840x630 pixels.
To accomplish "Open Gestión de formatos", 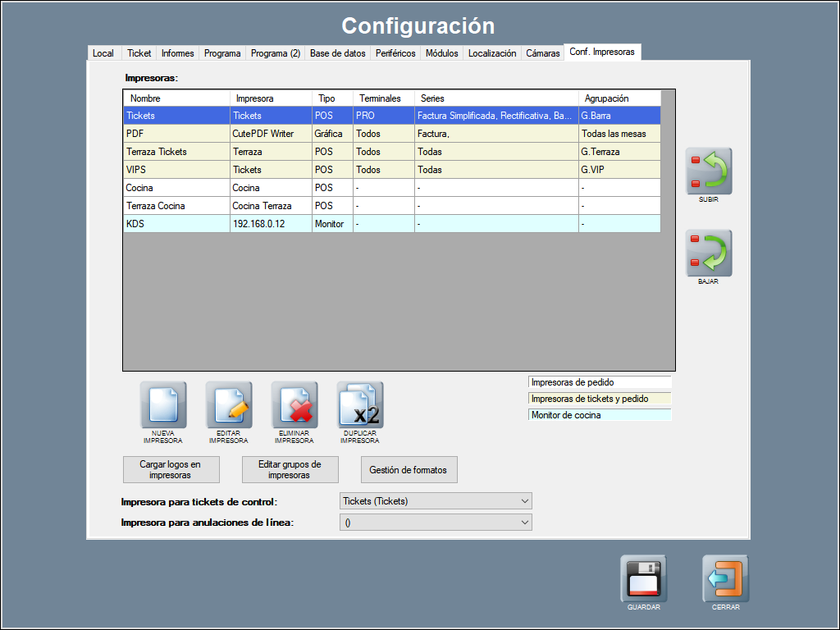I will point(409,470).
